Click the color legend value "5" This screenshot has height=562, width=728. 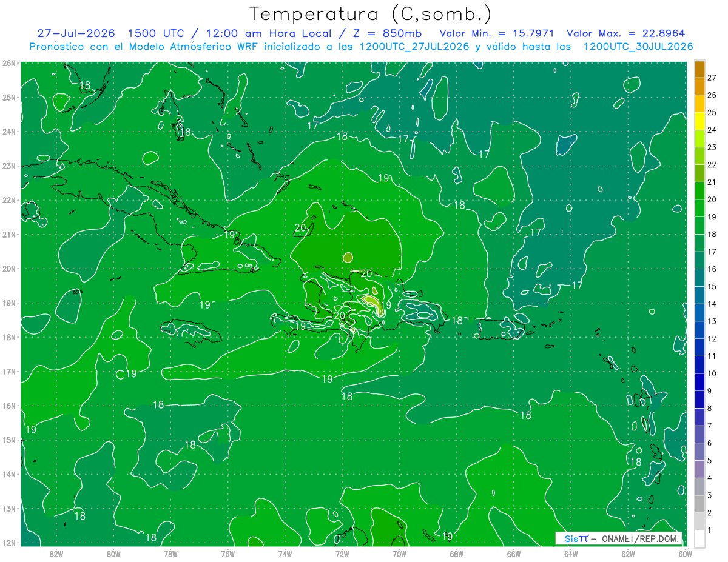[710, 461]
